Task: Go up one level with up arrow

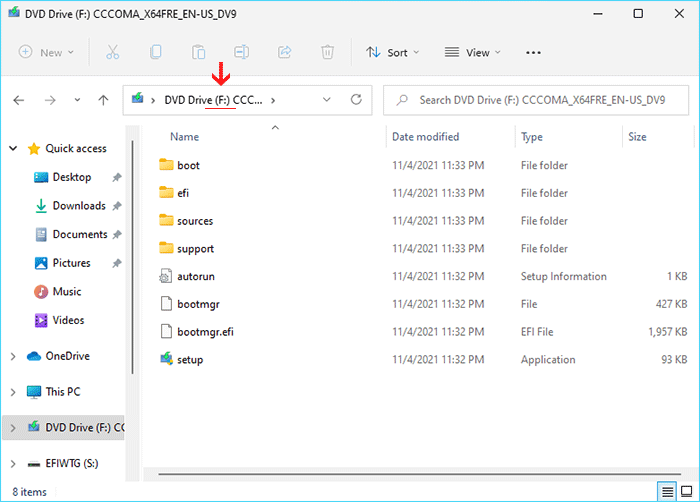Action: coord(103,100)
